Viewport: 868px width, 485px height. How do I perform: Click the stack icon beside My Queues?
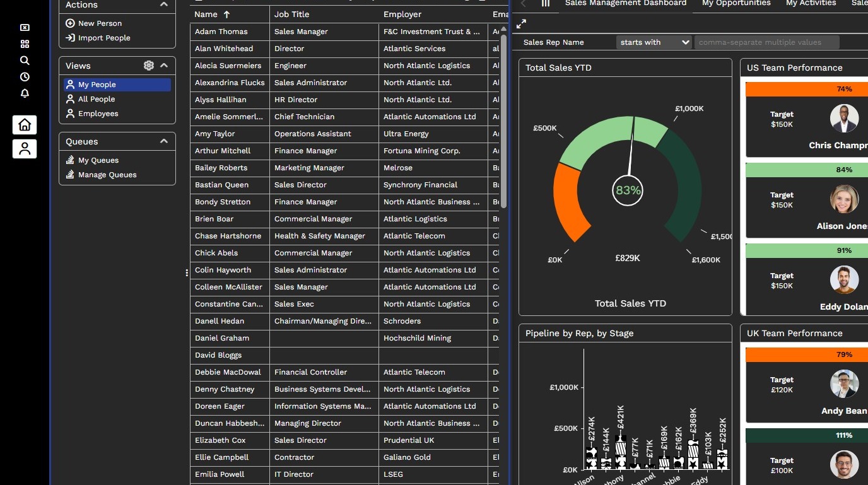point(70,160)
